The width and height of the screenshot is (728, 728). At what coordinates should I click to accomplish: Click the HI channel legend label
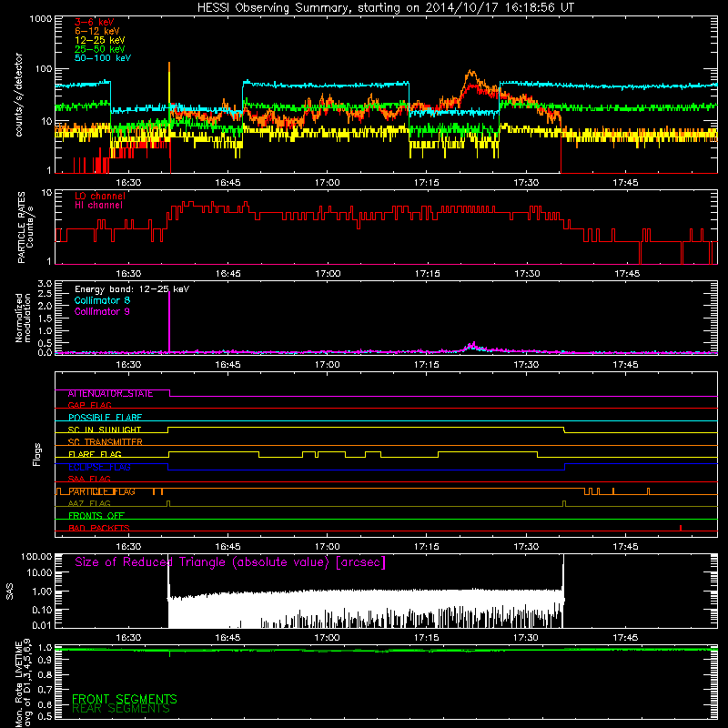(98, 206)
